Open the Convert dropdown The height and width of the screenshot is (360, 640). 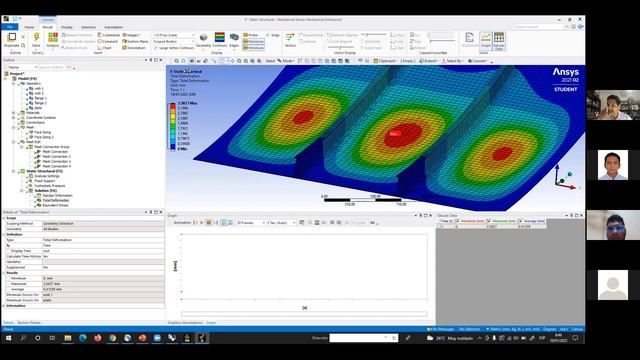(478, 61)
